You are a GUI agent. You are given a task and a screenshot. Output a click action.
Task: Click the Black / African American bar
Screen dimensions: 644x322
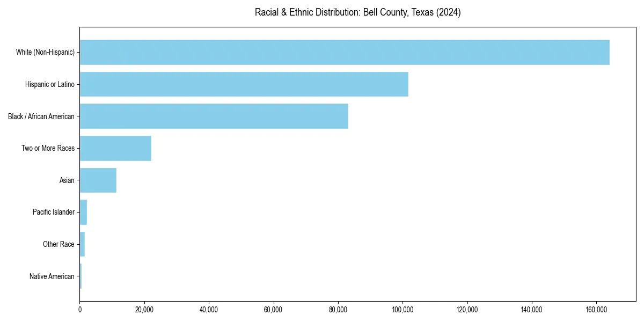pyautogui.click(x=215, y=116)
